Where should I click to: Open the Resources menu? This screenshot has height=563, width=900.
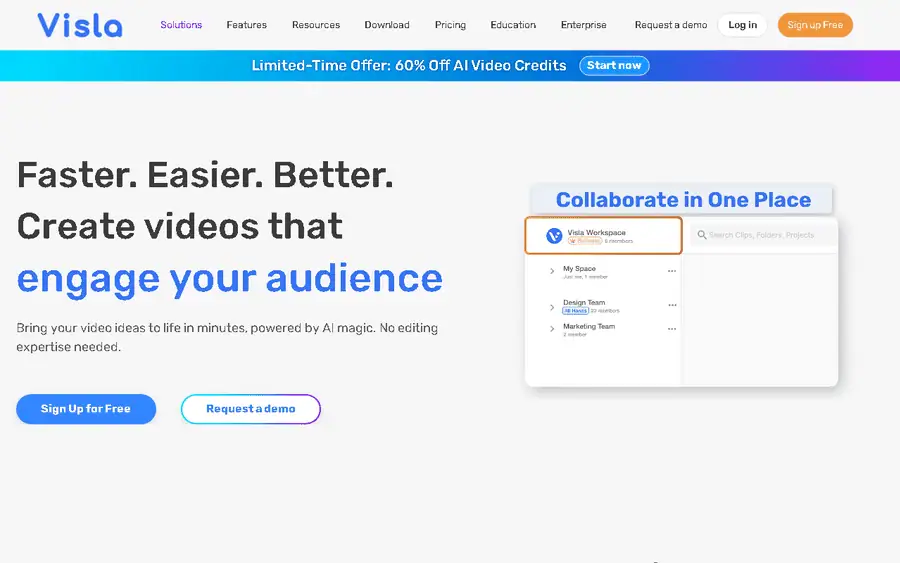click(x=316, y=25)
